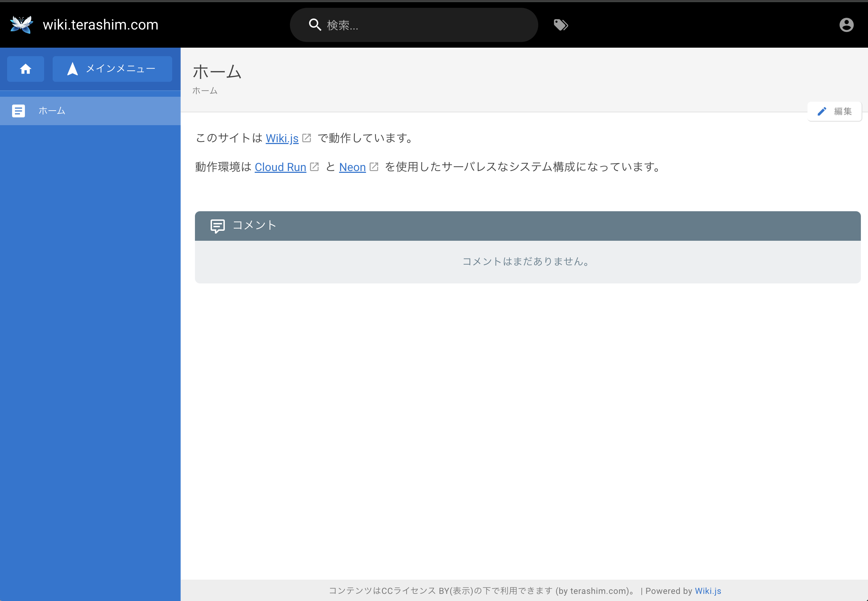Click the home icon in the sidebar
868x601 pixels.
click(25, 69)
